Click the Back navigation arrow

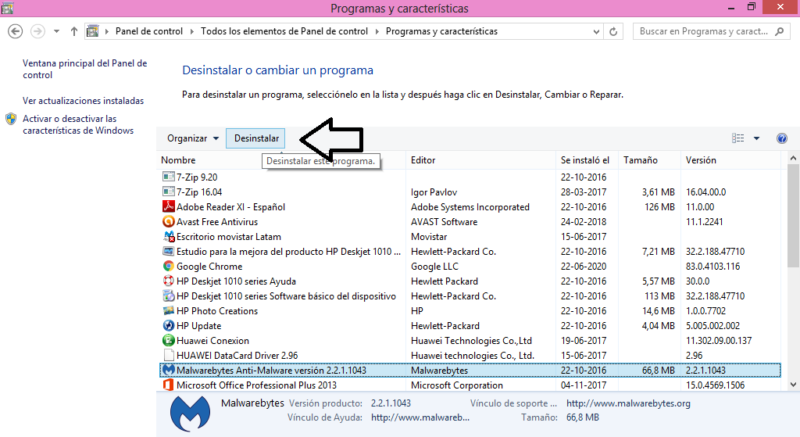tap(15, 31)
